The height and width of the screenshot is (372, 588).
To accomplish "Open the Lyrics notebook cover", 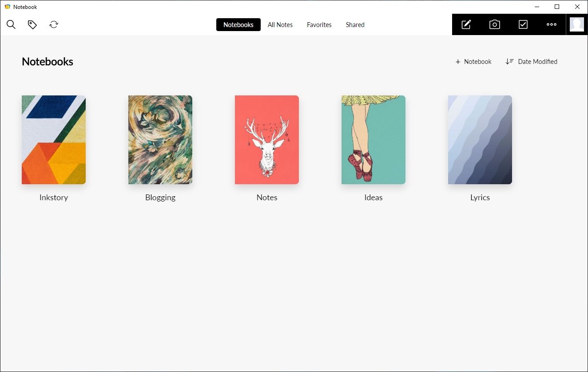I will [480, 140].
